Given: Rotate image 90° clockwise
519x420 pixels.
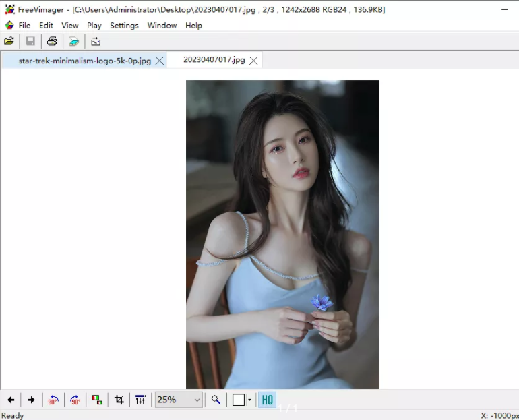Looking at the screenshot, I should [x=75, y=400].
